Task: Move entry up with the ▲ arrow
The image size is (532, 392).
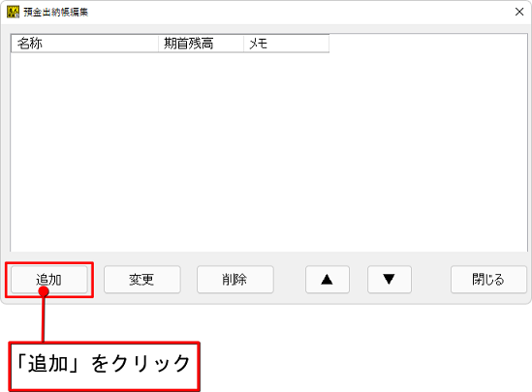Action: (x=328, y=280)
